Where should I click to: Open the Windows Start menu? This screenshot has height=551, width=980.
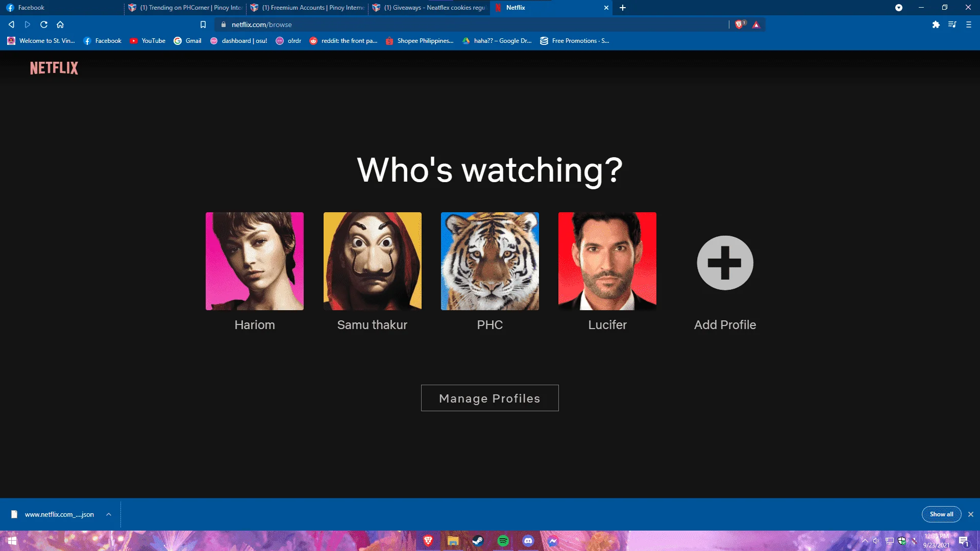[12, 541]
